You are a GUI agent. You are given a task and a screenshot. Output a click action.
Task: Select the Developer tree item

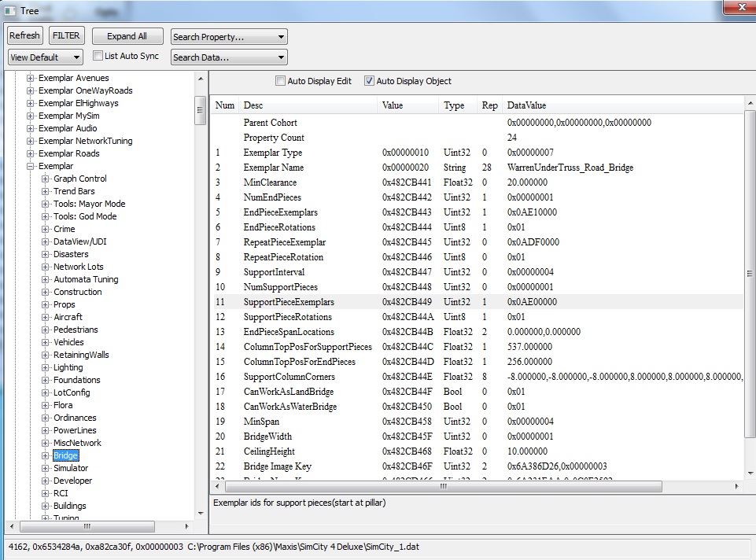click(x=72, y=481)
